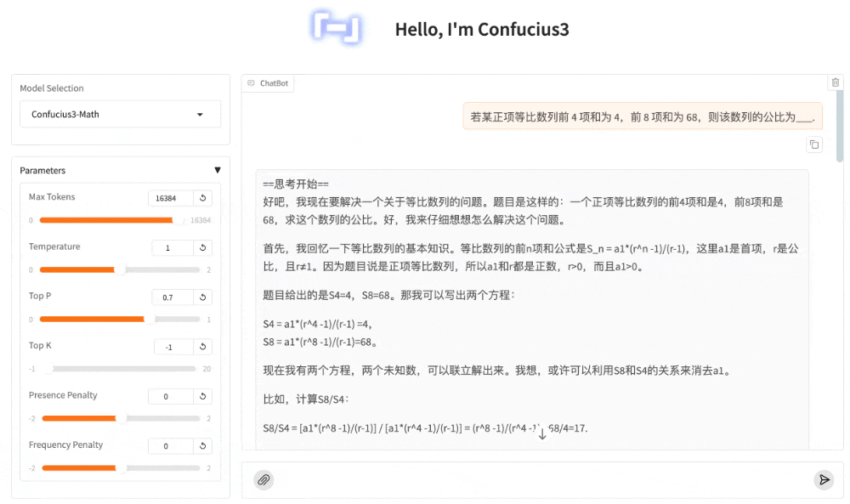The image size is (850, 504).
Task: Reset the Top P value
Action: (x=203, y=297)
